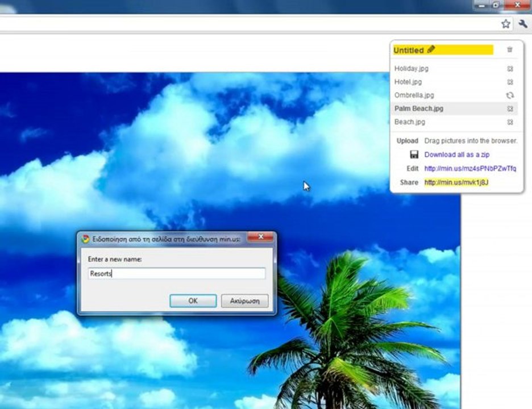This screenshot has width=532, height=409.
Task: Close the browser window
Action: 517,5
